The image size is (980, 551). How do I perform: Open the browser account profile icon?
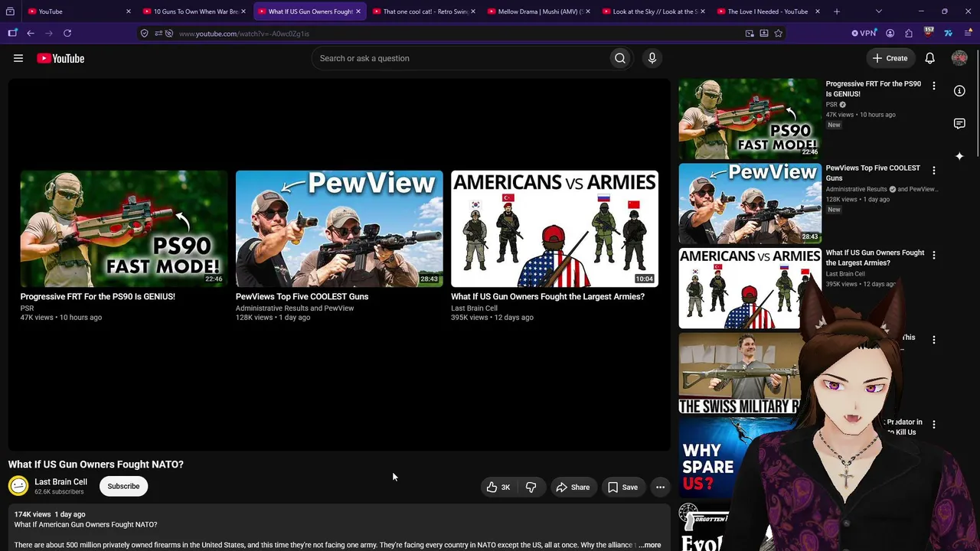click(x=890, y=33)
